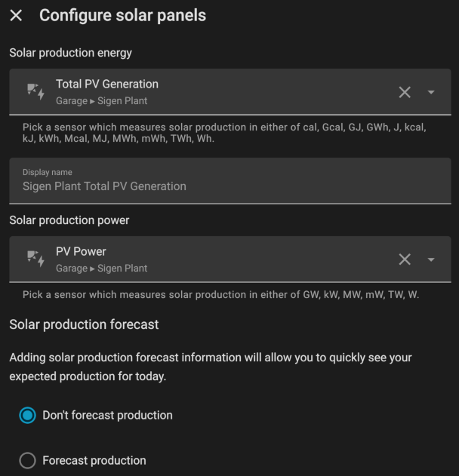
Task: Click the Solar production energy heading
Action: 70,53
